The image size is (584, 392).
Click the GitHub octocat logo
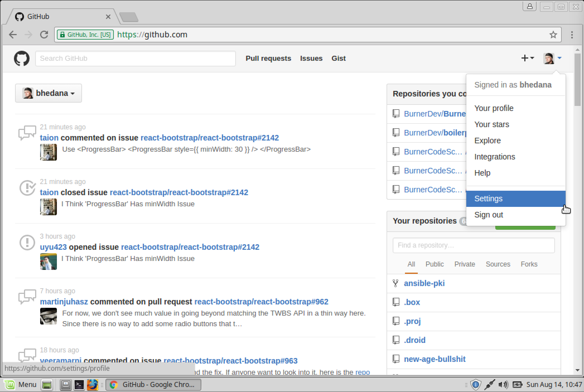[x=22, y=58]
